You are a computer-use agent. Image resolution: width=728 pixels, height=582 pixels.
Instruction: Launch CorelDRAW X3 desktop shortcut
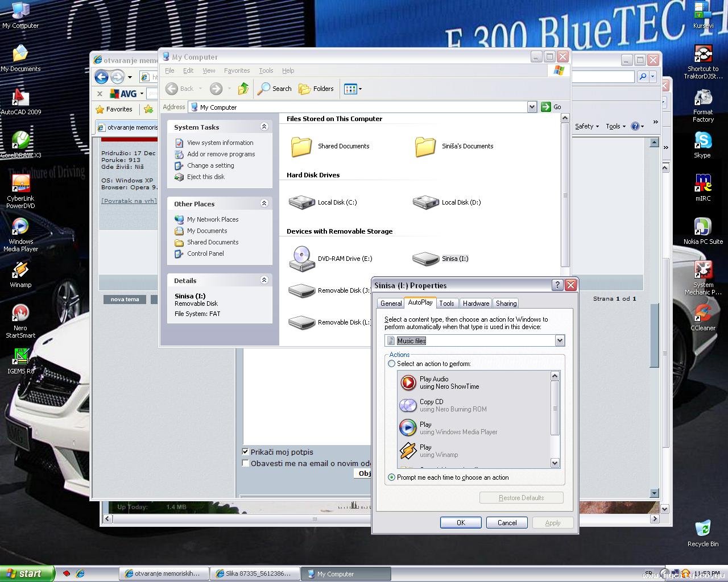pos(20,145)
